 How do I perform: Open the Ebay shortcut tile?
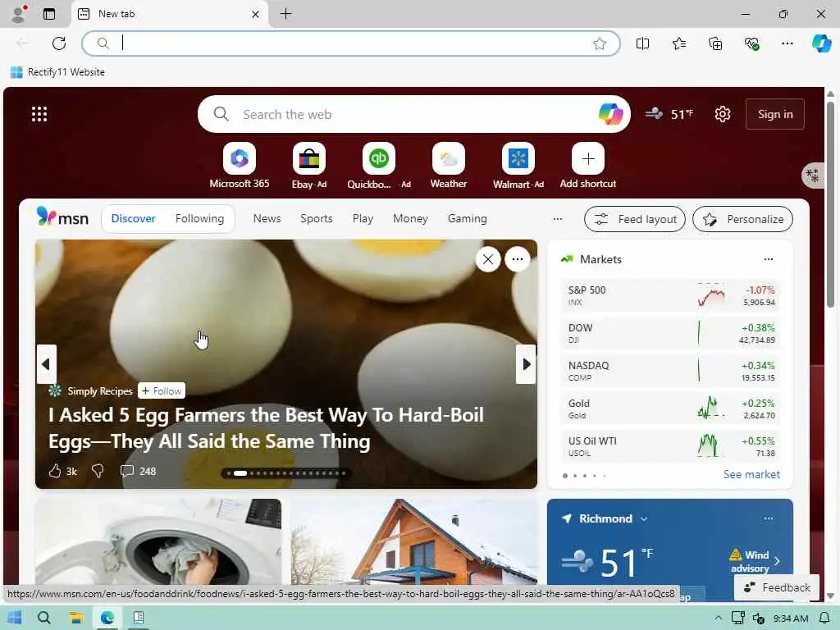309,166
